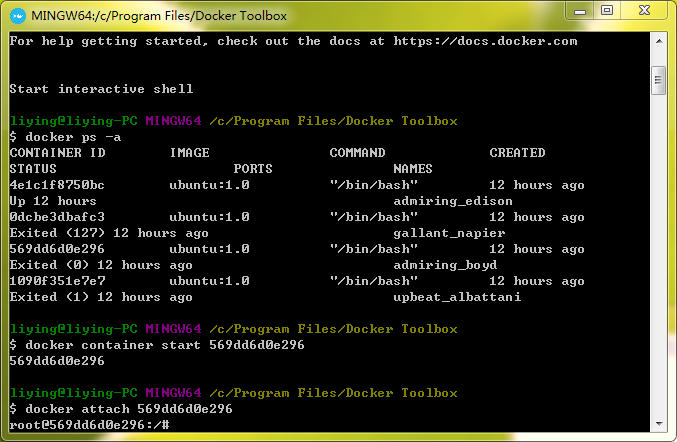Click the IMAGE column header
677x442 pixels.
point(190,153)
